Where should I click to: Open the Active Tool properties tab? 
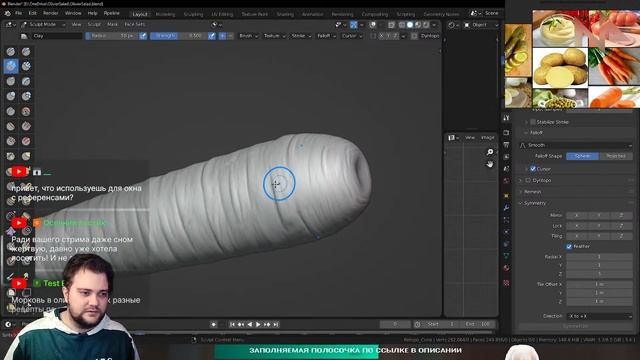(x=506, y=118)
